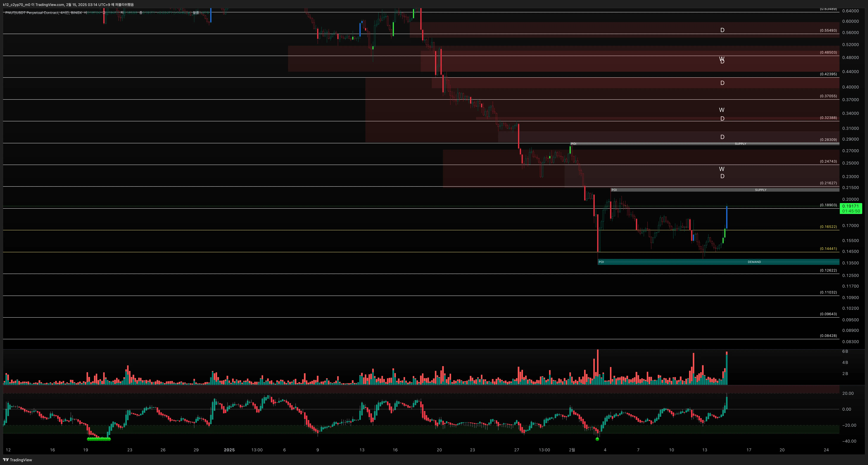The image size is (868, 465).
Task: Click the 26 date on time axis
Action: (163, 450)
